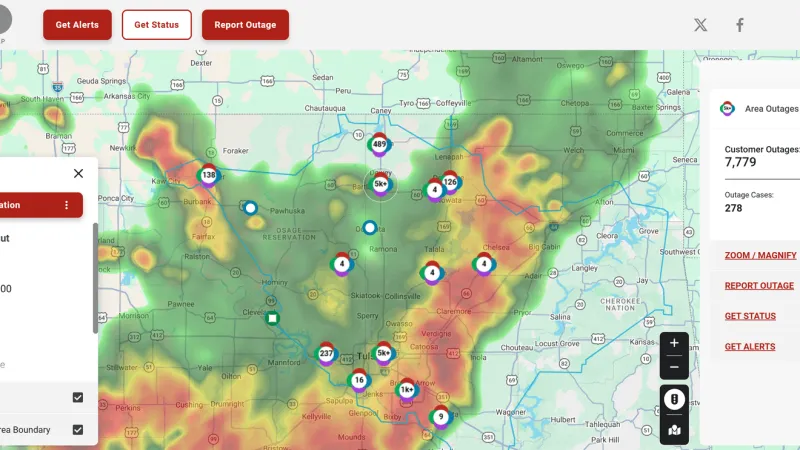Select the 237 outage cluster marker
The width and height of the screenshot is (800, 450).
(x=326, y=353)
